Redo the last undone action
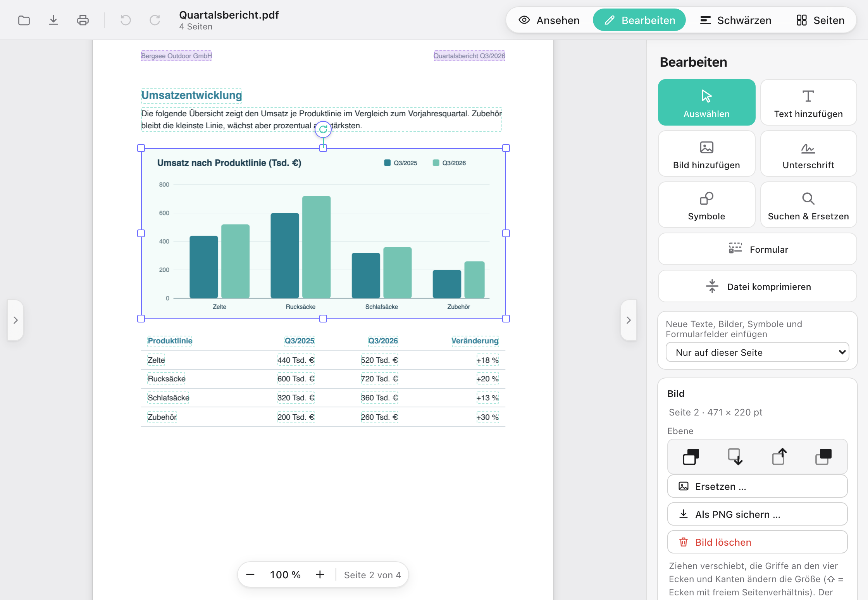868x600 pixels. click(155, 20)
